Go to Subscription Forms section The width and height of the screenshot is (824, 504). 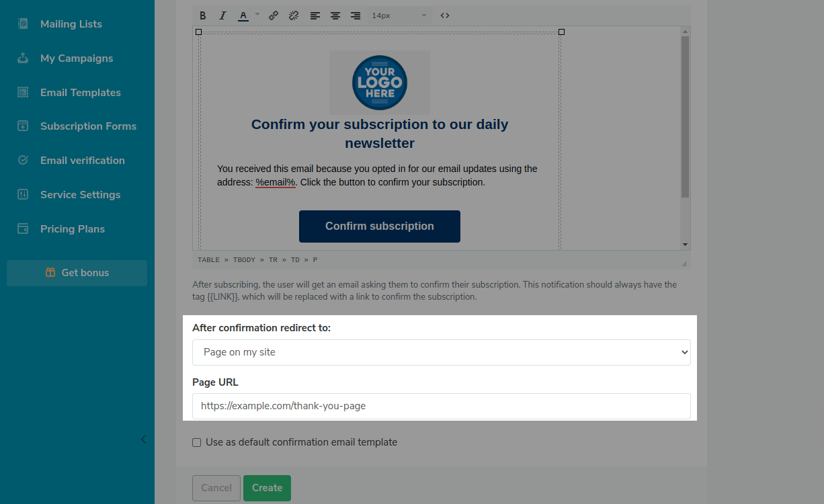(88, 126)
